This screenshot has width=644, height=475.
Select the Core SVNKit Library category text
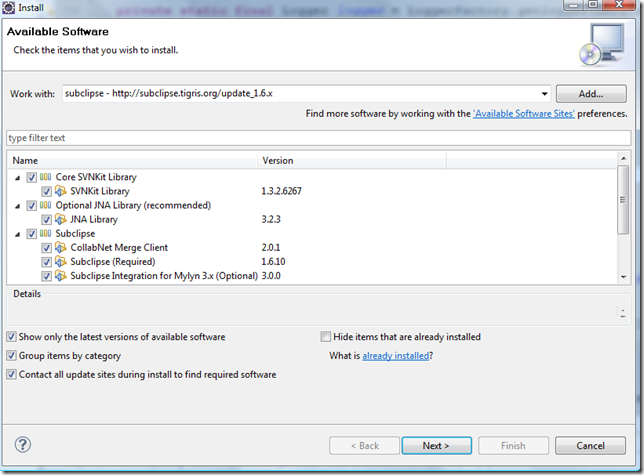(x=96, y=177)
